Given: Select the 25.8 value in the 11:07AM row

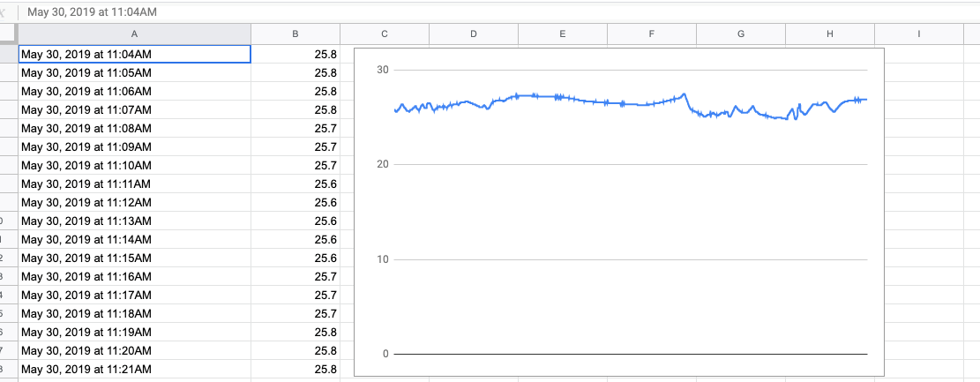Looking at the screenshot, I should click(x=295, y=110).
